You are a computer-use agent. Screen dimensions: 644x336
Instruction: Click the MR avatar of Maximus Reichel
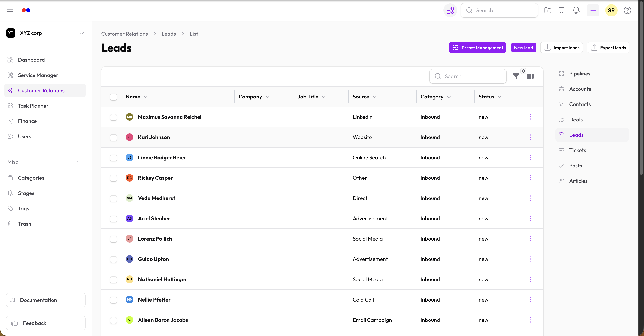[x=129, y=117]
